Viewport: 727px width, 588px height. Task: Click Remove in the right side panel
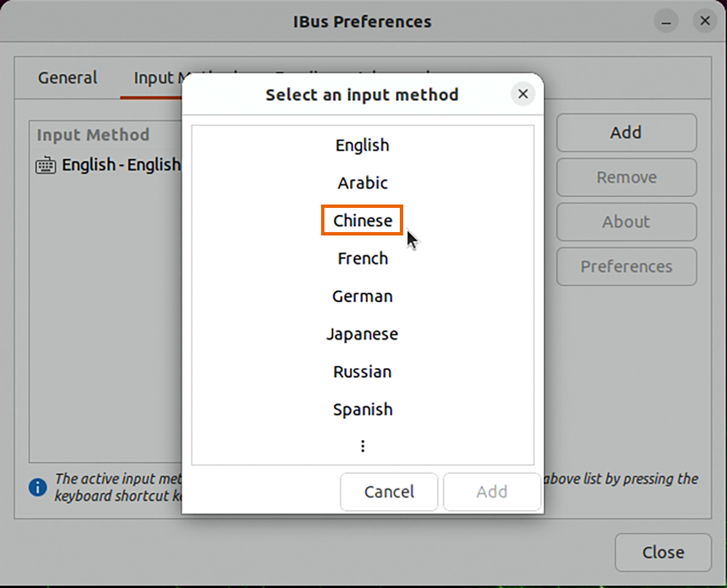coord(626,178)
